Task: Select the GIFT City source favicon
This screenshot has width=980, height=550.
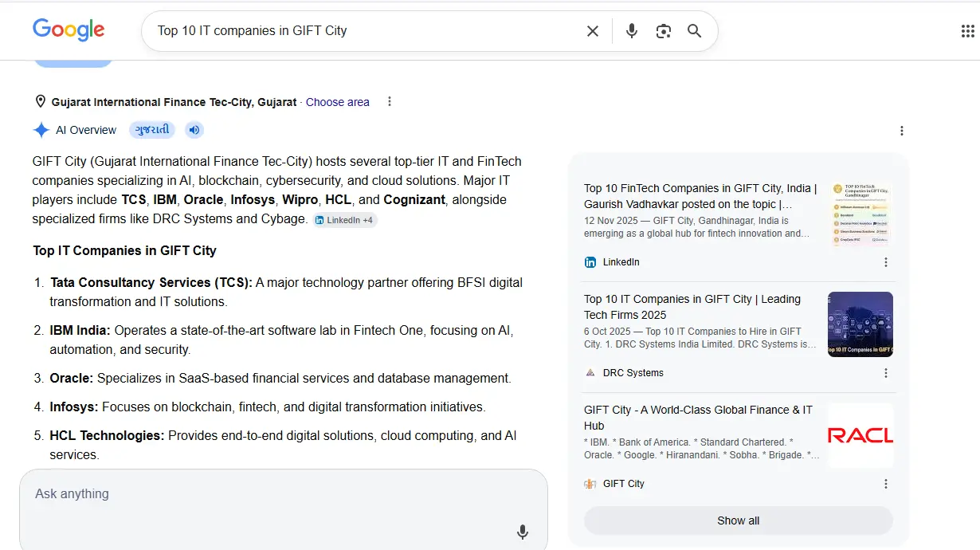Action: (590, 484)
